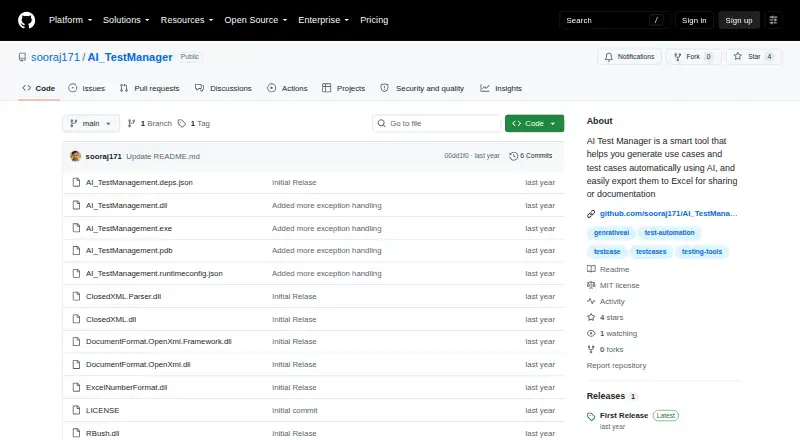Open the Pricing page
The image size is (800, 440).
pyautogui.click(x=374, y=20)
